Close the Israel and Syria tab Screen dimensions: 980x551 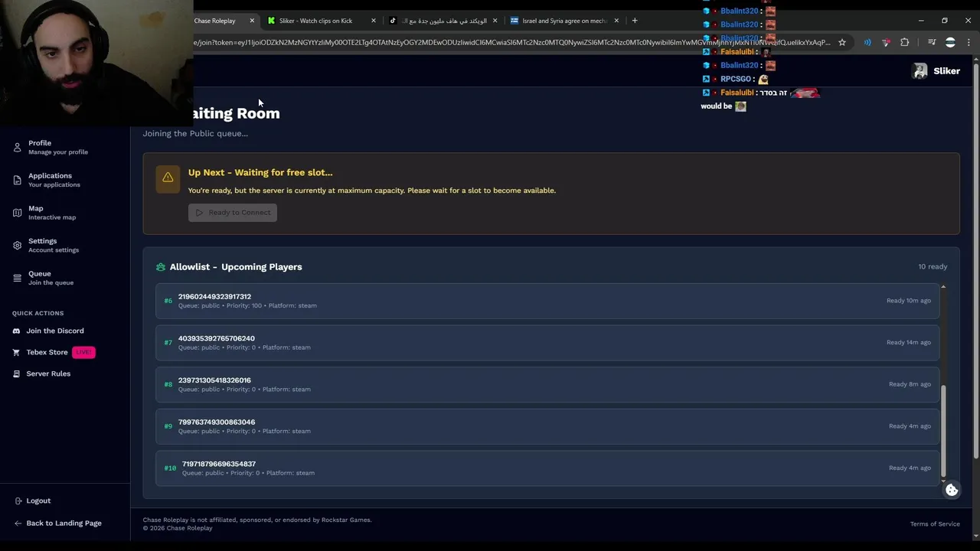(616, 21)
